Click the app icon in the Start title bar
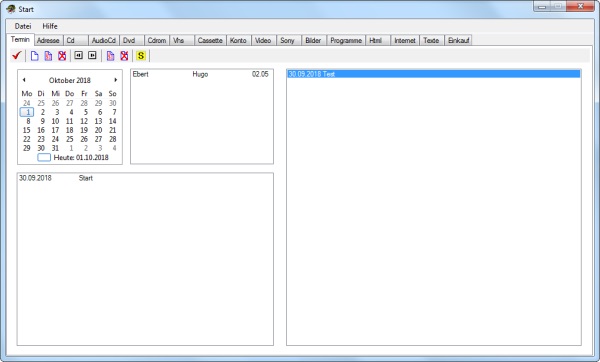Image resolution: width=600 pixels, height=362 pixels. coord(11,9)
